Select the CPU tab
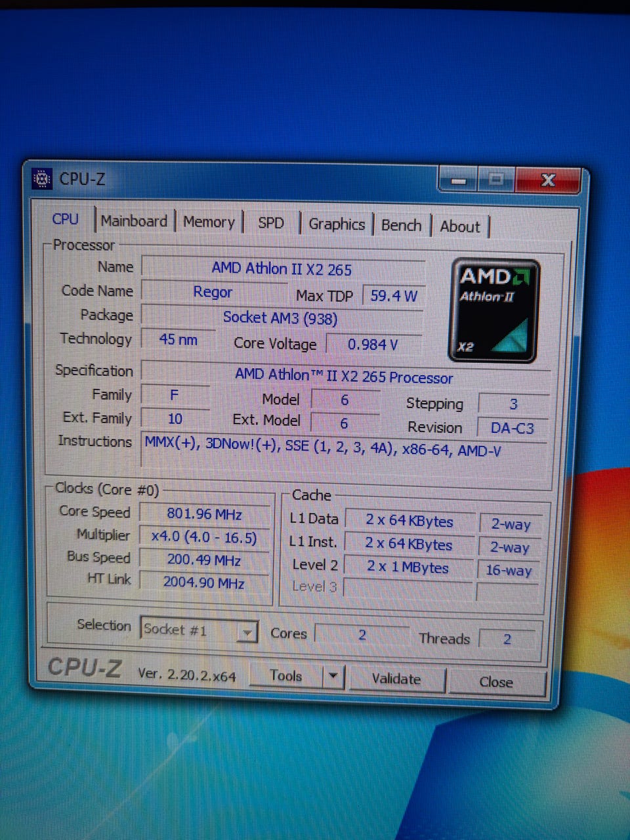 [66, 219]
